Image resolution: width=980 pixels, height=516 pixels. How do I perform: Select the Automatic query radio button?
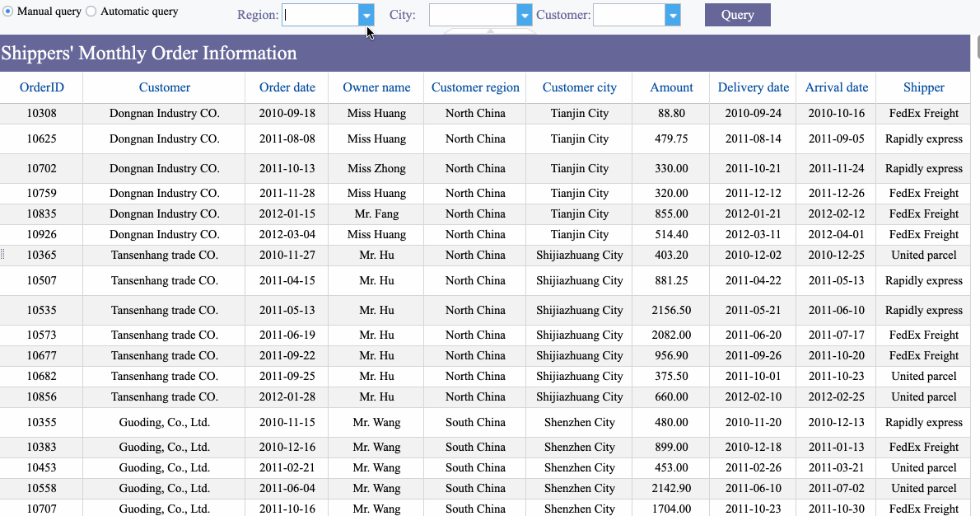(91, 12)
